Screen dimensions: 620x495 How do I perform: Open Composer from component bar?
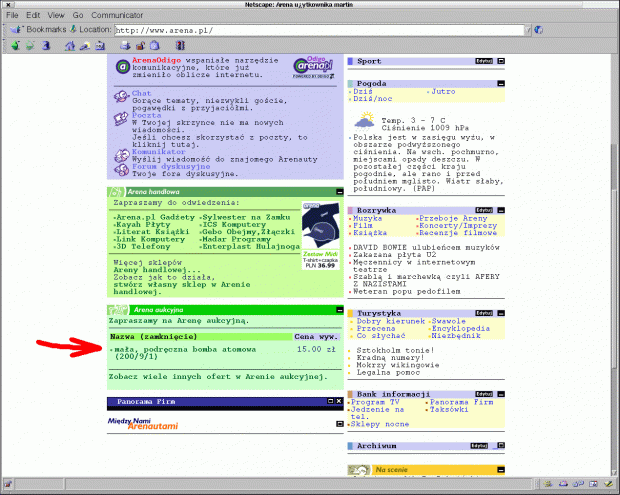tap(608, 484)
